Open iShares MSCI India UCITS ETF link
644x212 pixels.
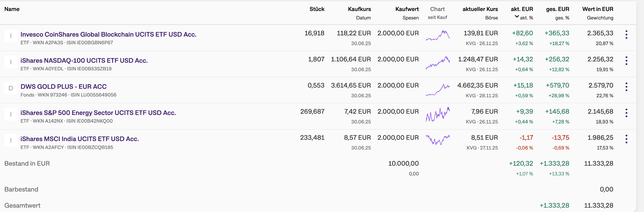(80, 139)
